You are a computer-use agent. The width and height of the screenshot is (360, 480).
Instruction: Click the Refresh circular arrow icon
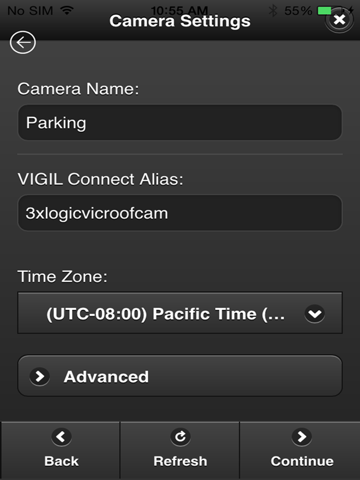pos(180,436)
